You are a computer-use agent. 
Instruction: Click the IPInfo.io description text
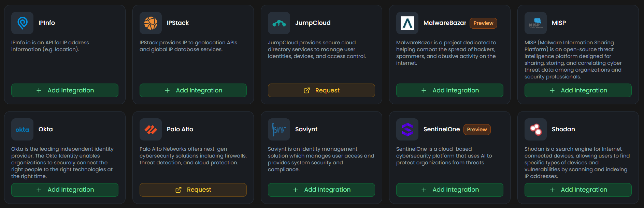click(50, 46)
